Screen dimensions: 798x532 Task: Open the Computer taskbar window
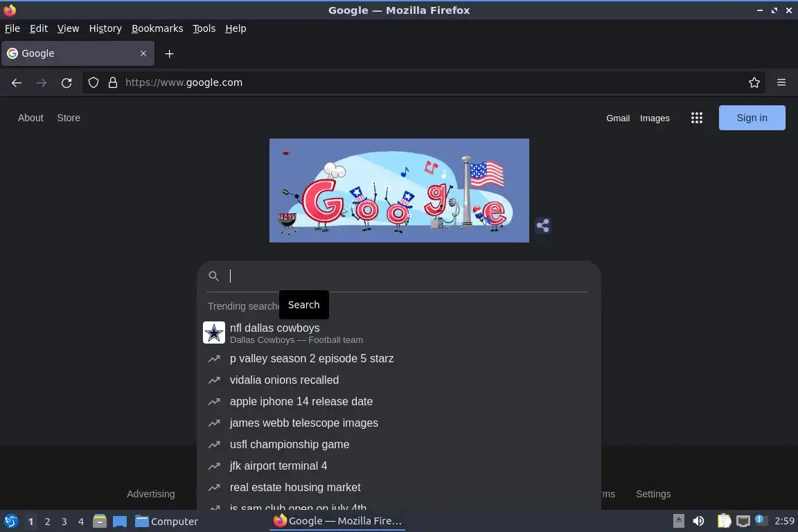tap(166, 522)
